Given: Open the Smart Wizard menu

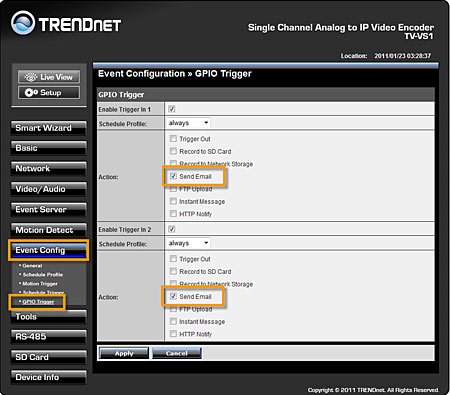Looking at the screenshot, I should click(48, 128).
